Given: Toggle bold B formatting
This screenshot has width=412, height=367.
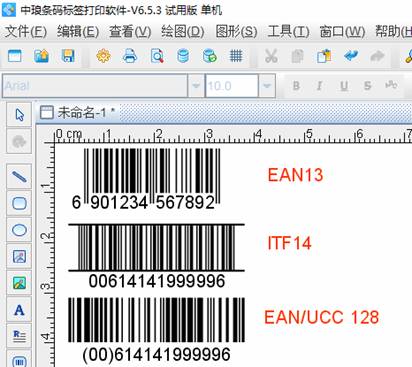Looking at the screenshot, I should pos(296,86).
